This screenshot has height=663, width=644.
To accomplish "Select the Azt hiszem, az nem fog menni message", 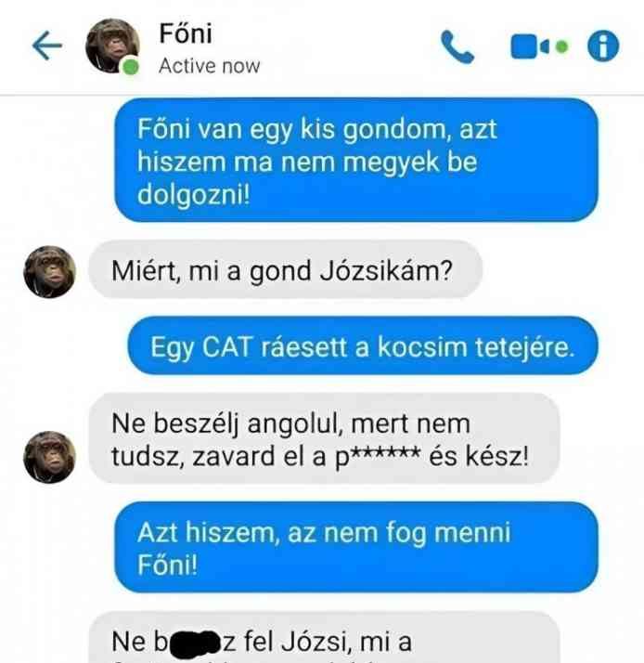I will 356,548.
